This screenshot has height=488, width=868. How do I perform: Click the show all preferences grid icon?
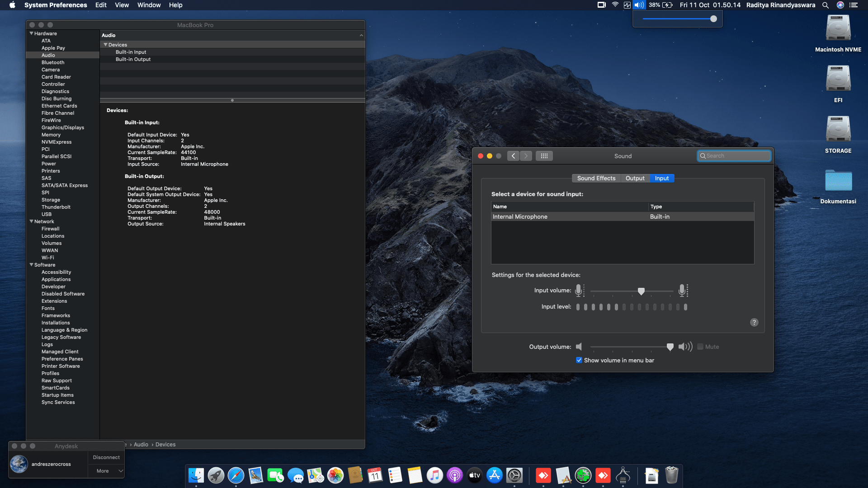click(x=544, y=156)
